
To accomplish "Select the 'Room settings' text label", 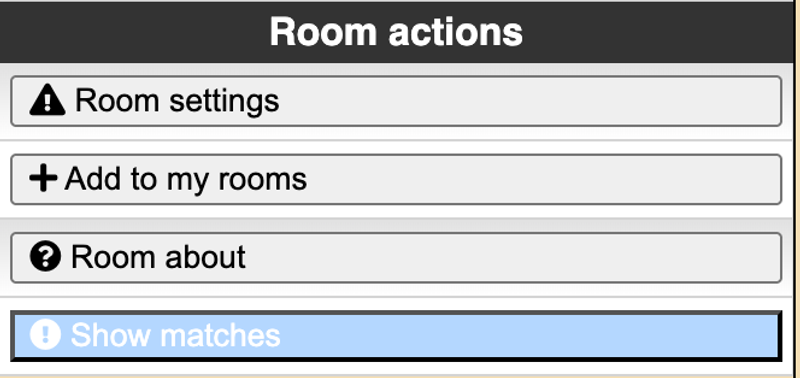I will pyautogui.click(x=177, y=101).
